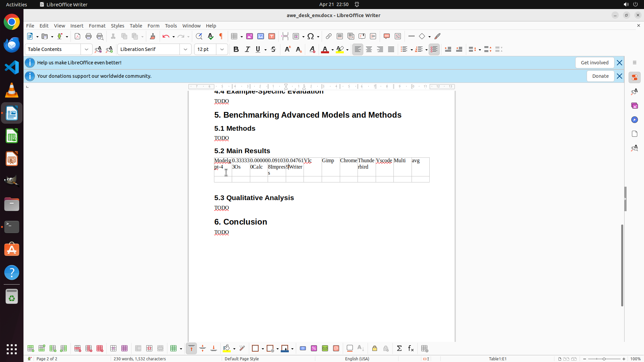Open the Format menu
644x362 pixels.
97,26
